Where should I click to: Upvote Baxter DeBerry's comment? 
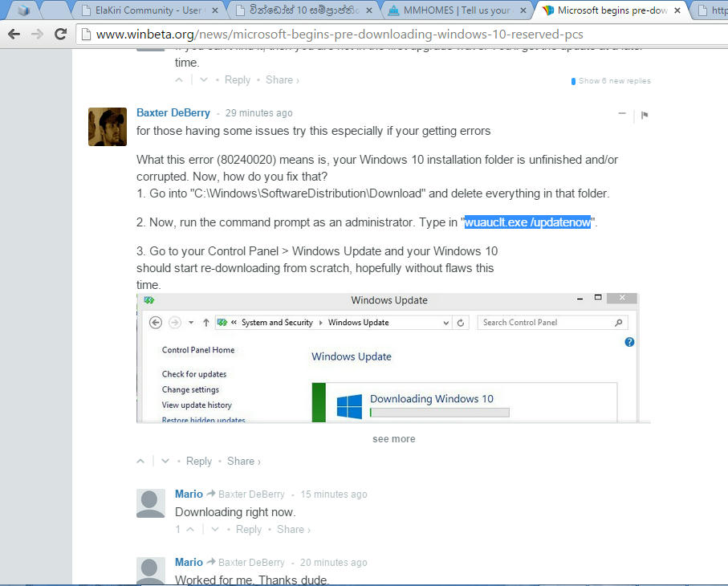pyautogui.click(x=140, y=461)
